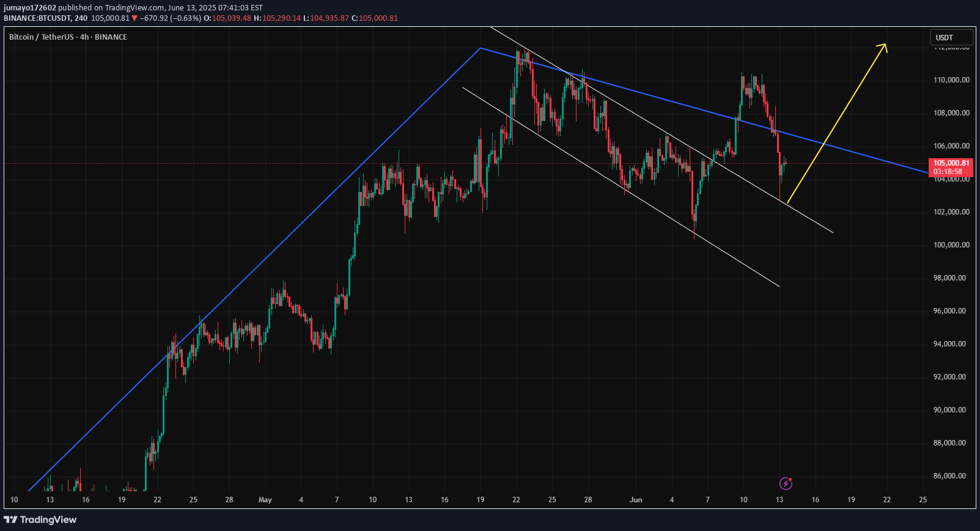Click the purple lightning bolt event icon

[x=786, y=484]
